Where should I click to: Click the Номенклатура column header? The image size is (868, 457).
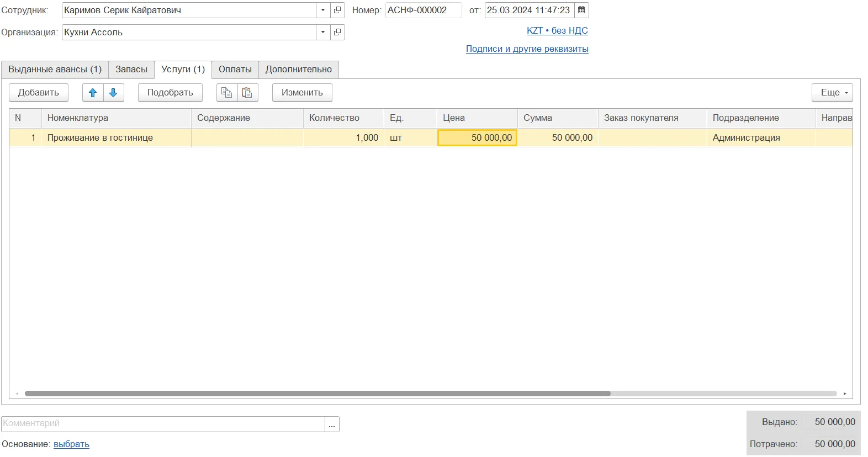click(x=116, y=118)
